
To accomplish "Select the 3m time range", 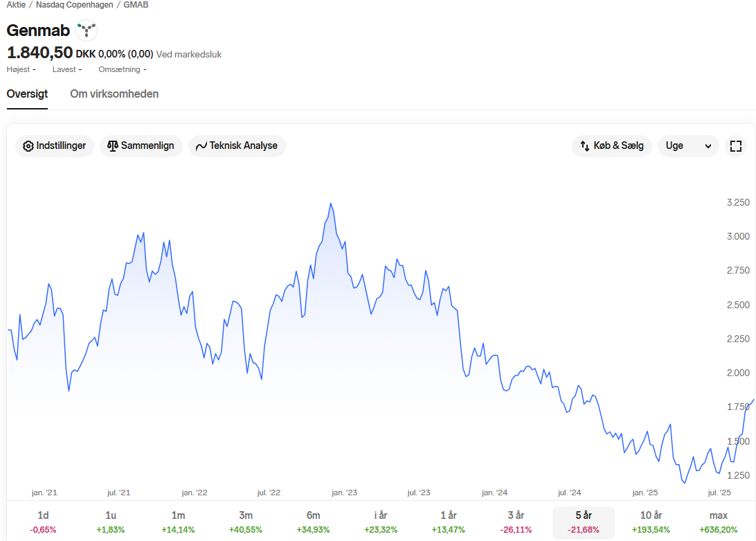I will click(245, 522).
